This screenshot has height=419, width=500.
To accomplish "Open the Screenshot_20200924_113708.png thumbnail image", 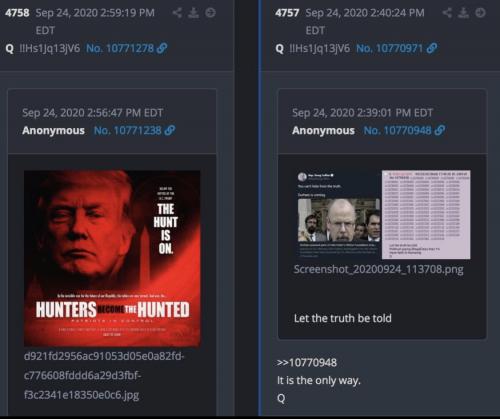I will point(384,215).
